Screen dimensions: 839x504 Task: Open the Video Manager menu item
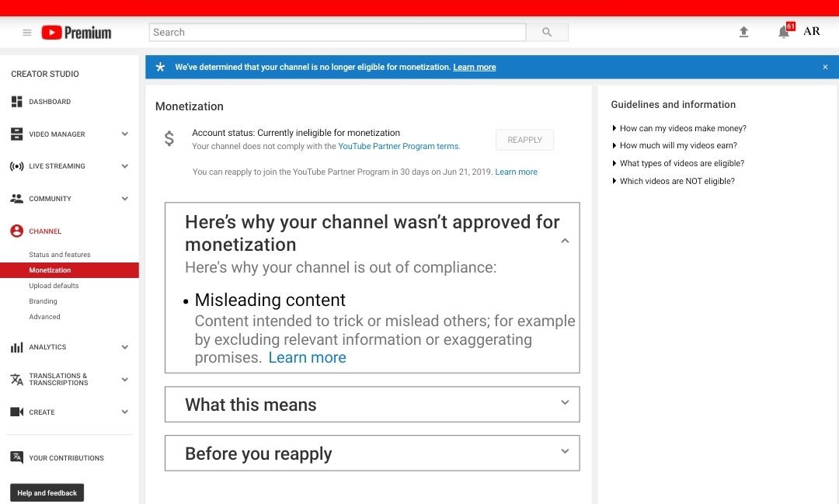57,134
